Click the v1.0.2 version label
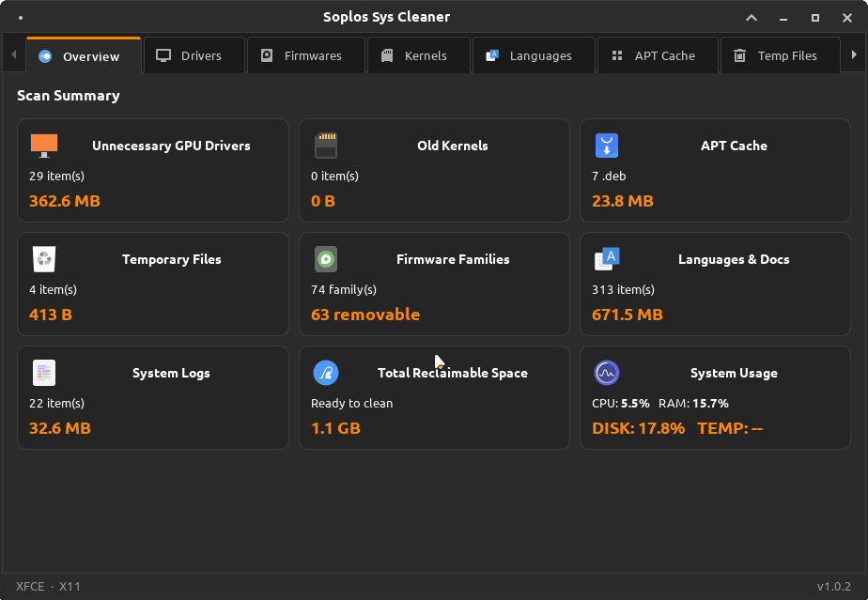Image resolution: width=868 pixels, height=600 pixels. [x=833, y=586]
